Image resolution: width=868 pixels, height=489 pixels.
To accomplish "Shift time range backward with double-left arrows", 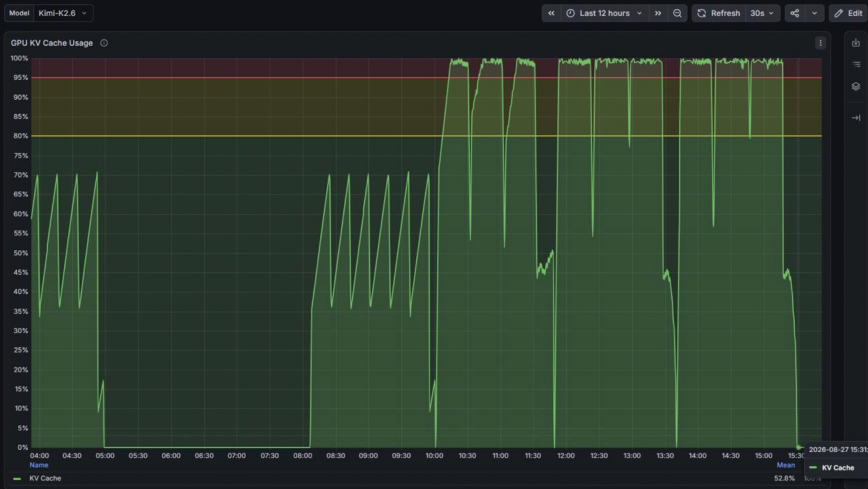I will (x=551, y=13).
